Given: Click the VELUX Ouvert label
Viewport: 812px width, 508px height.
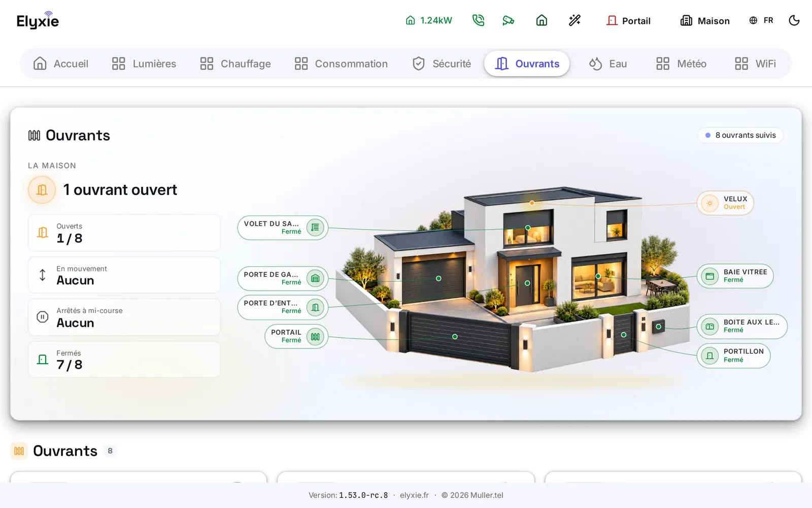Looking at the screenshot, I should coord(725,203).
